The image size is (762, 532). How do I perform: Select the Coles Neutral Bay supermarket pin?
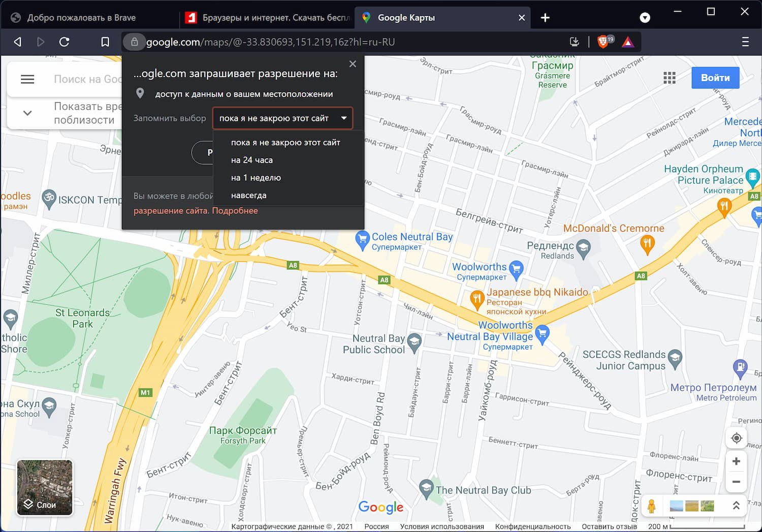pos(362,240)
